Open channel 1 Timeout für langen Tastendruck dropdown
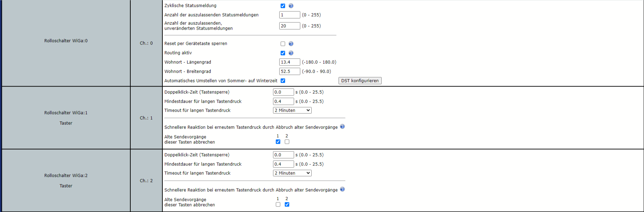This screenshot has height=212, width=644. click(292, 110)
